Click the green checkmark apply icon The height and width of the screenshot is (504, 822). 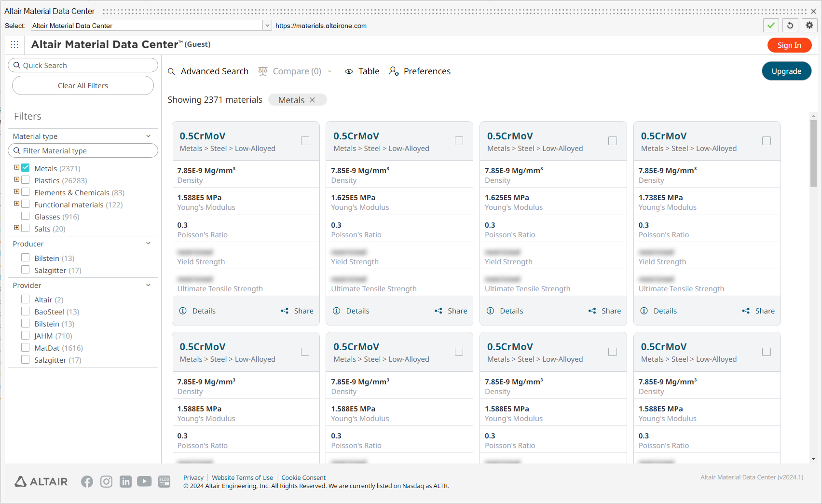(771, 26)
